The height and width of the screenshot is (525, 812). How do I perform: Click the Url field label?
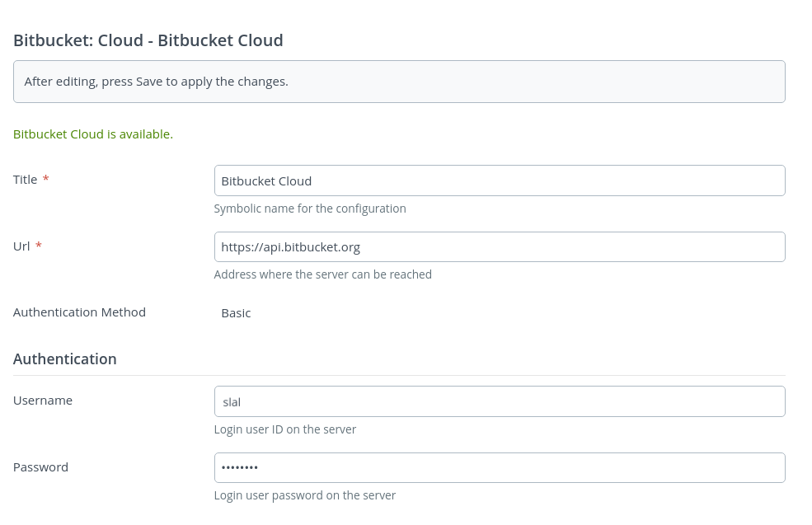coord(21,246)
